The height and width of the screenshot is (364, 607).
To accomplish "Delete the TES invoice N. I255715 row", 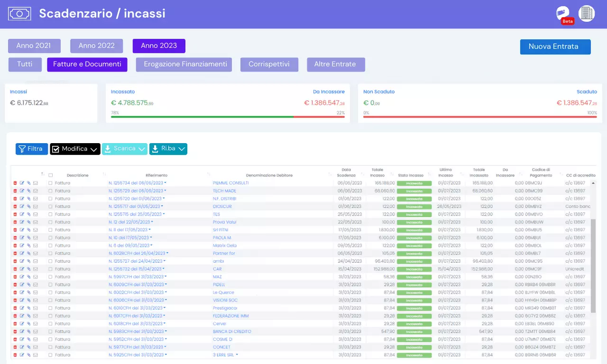I will click(x=15, y=214).
